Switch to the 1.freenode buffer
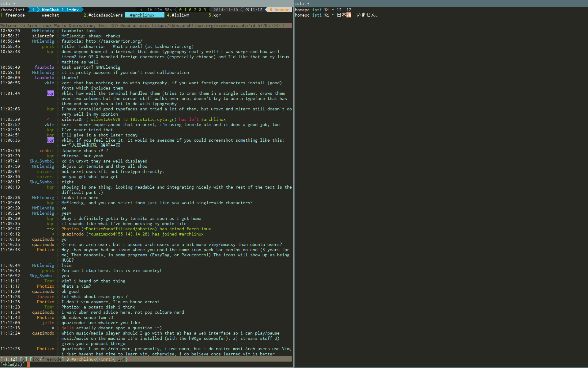This screenshot has width=588, height=368. click(x=13, y=15)
